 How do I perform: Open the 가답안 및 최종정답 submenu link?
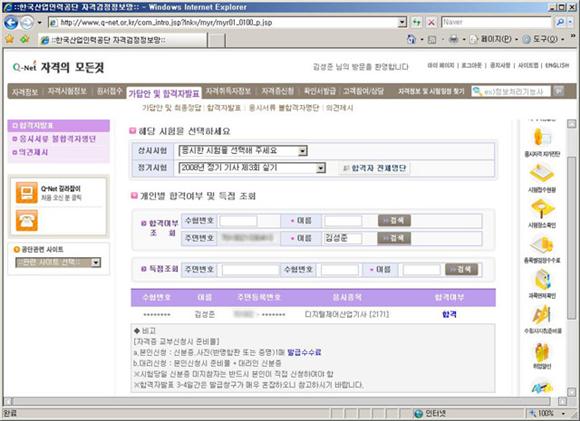tap(171, 108)
